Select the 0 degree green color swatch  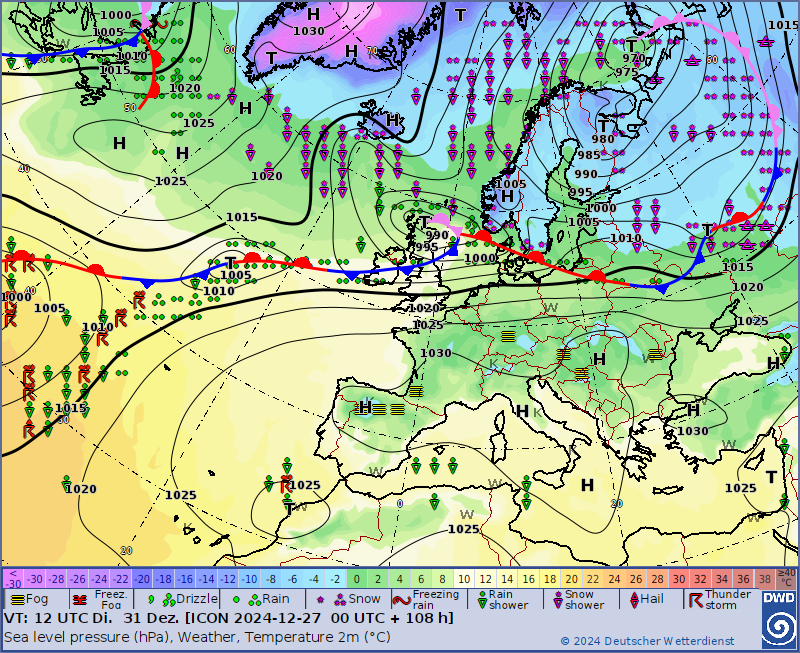click(357, 579)
